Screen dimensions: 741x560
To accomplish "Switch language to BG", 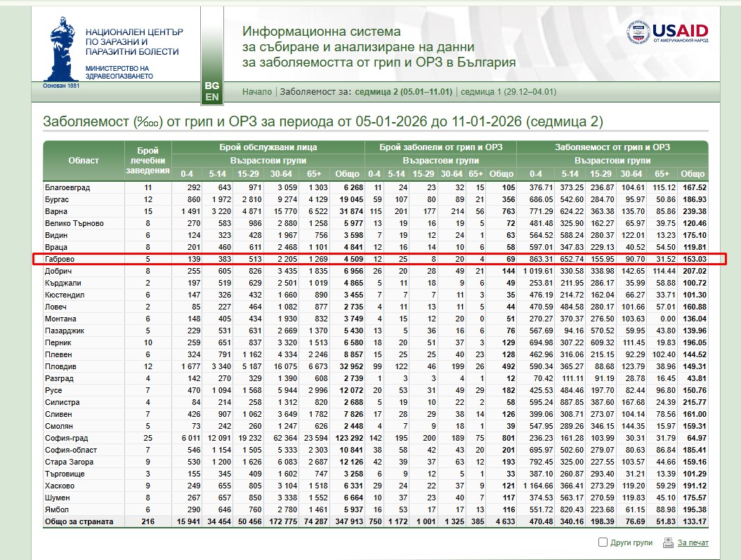I will (211, 85).
